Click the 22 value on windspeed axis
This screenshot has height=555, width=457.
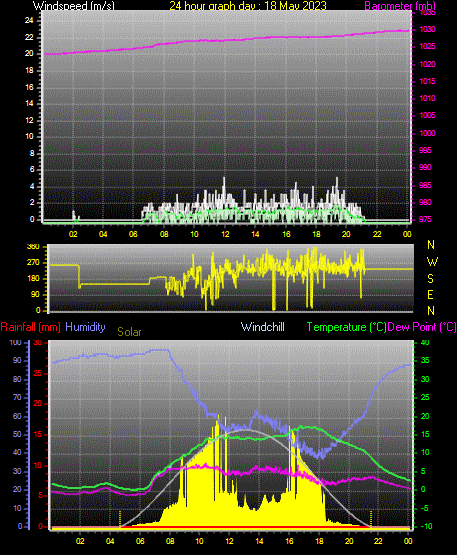[x=29, y=38]
